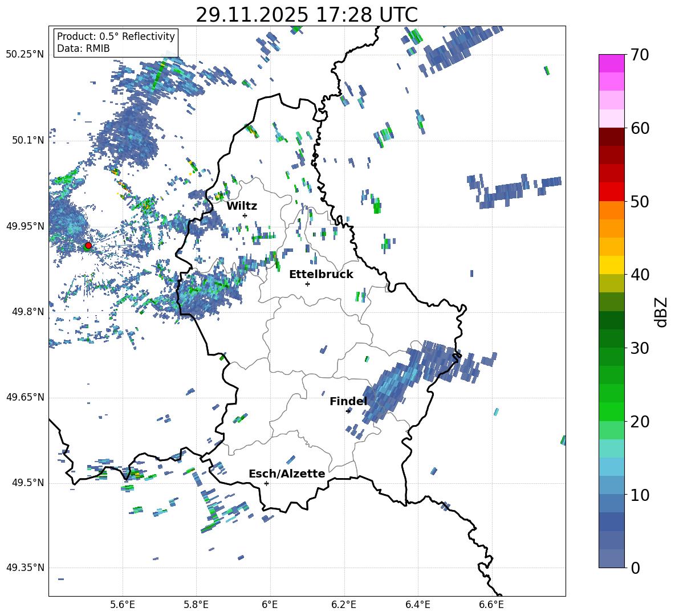Click the 5.6°E longitude label
This screenshot has width=675, height=616.
(x=122, y=605)
